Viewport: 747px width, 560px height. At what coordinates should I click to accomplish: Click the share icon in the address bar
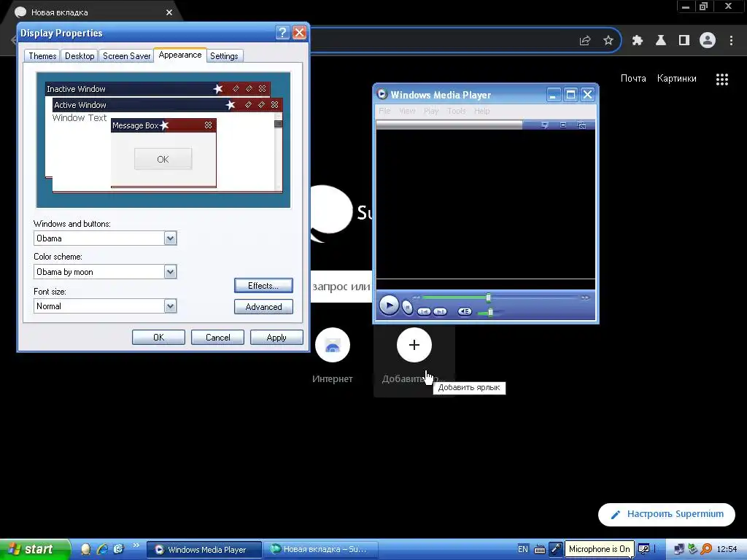pos(585,41)
